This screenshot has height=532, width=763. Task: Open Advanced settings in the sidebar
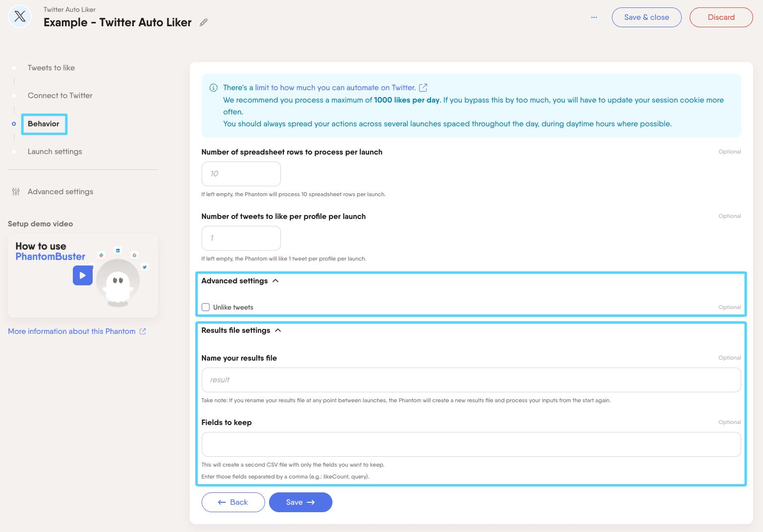(60, 192)
